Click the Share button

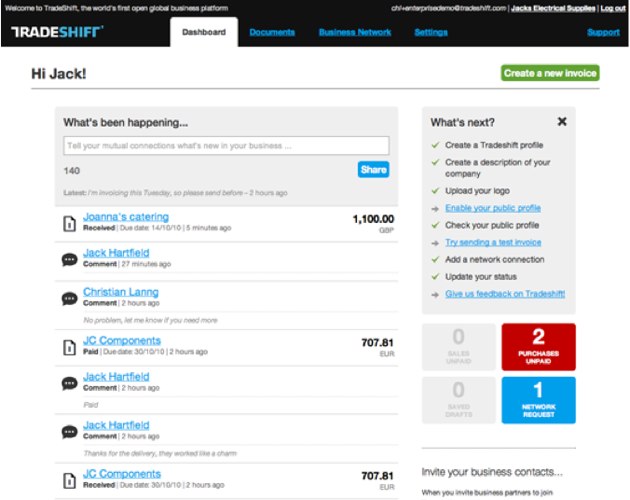(373, 170)
